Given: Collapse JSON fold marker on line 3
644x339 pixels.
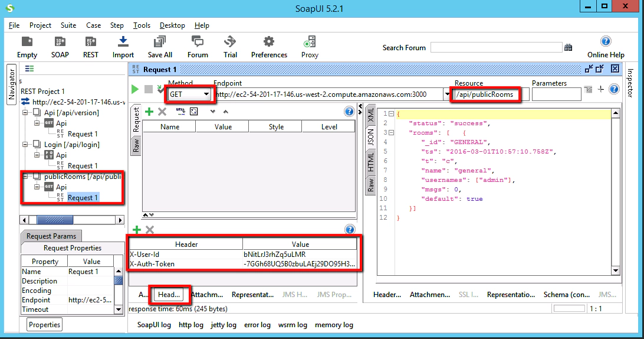Looking at the screenshot, I should pyautogui.click(x=391, y=132).
